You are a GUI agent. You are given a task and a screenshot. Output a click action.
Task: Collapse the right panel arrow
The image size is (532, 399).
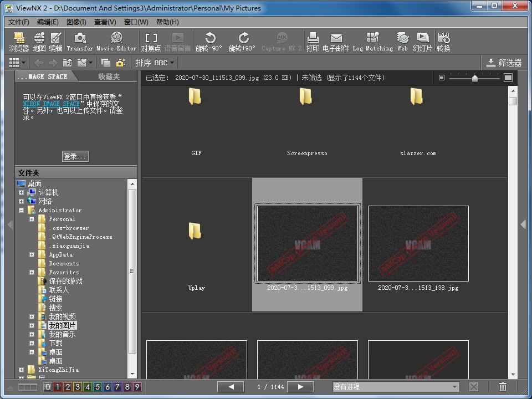point(523,224)
